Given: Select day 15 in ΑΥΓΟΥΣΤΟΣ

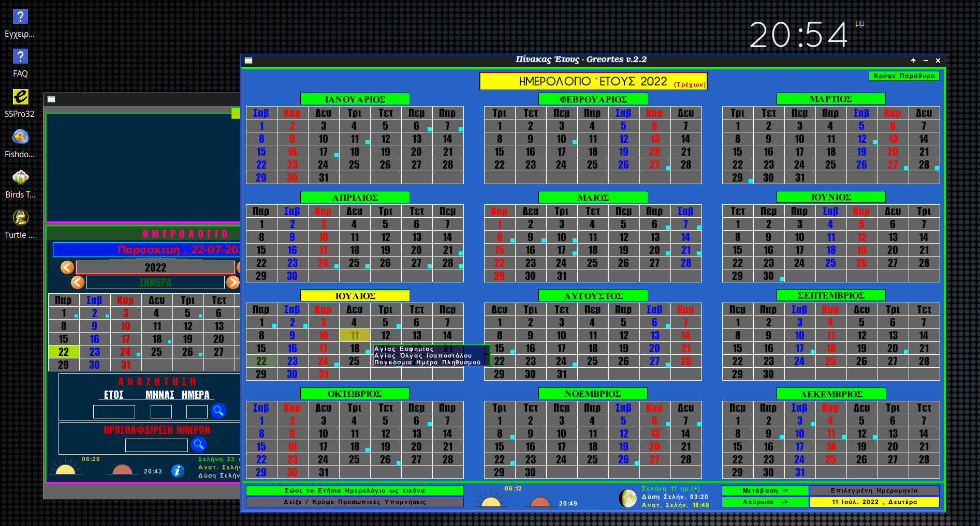Looking at the screenshot, I should 500,348.
